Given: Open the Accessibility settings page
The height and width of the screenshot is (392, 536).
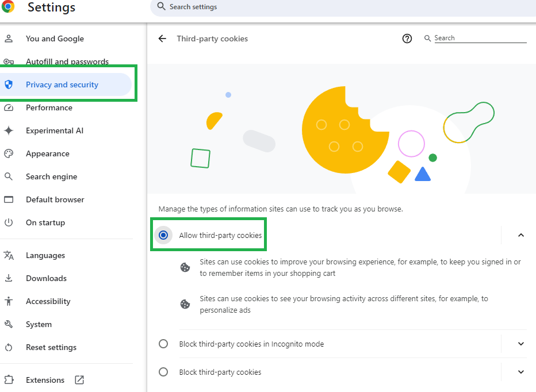Looking at the screenshot, I should pos(48,301).
